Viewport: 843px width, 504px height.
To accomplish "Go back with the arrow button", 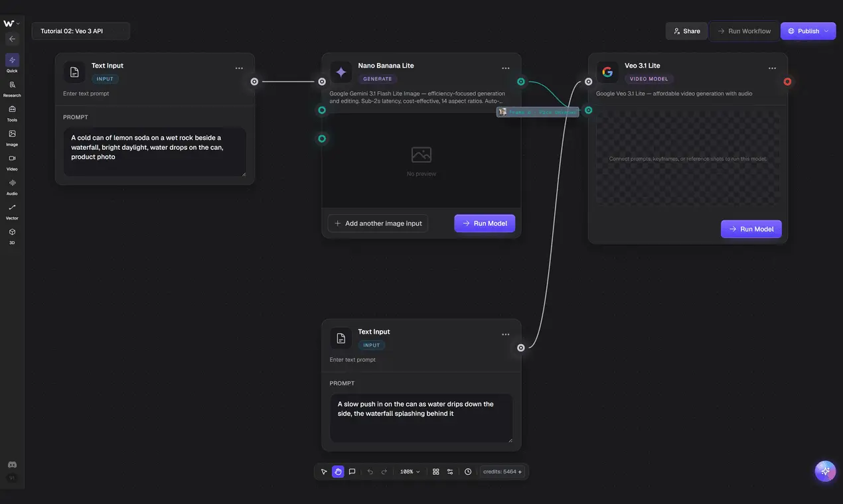I will (x=12, y=38).
